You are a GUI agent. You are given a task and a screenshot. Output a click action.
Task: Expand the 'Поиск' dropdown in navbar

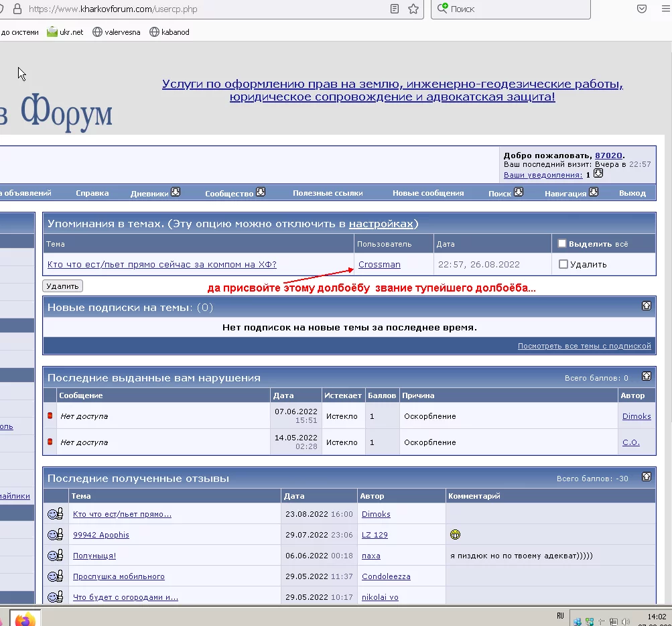(x=517, y=192)
